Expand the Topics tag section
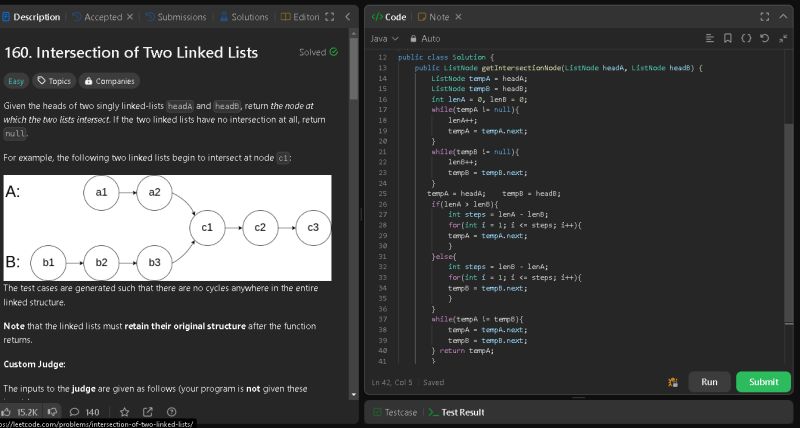 [55, 81]
